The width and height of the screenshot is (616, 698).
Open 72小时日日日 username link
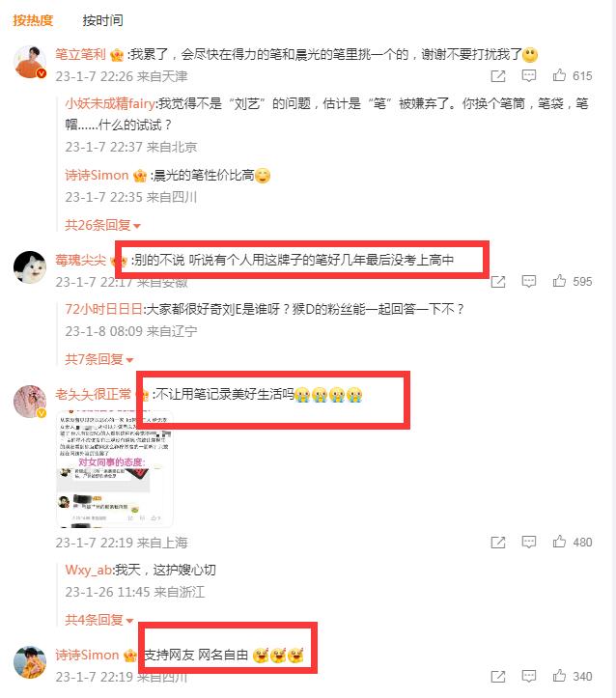tap(103, 309)
